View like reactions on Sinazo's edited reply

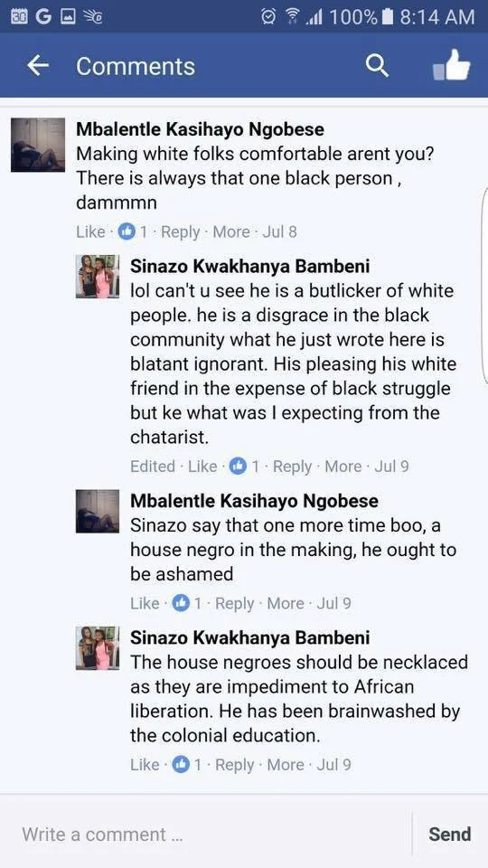click(244, 467)
